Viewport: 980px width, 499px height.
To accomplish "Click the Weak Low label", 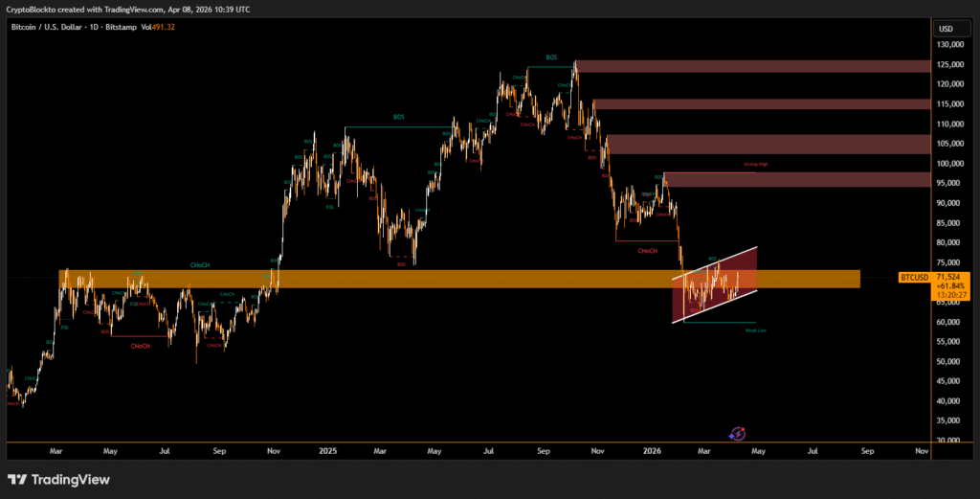I will [x=755, y=330].
